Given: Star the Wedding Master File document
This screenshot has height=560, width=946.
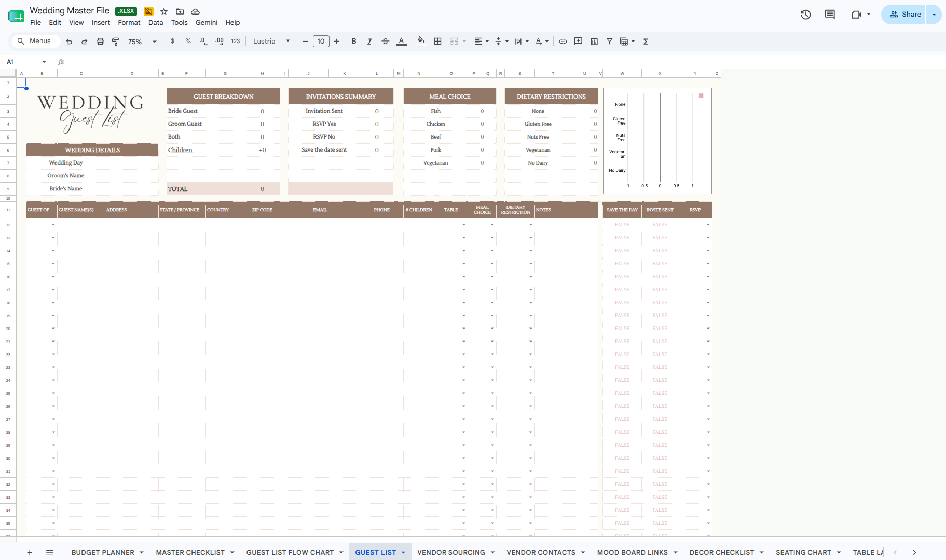Looking at the screenshot, I should pyautogui.click(x=164, y=11).
